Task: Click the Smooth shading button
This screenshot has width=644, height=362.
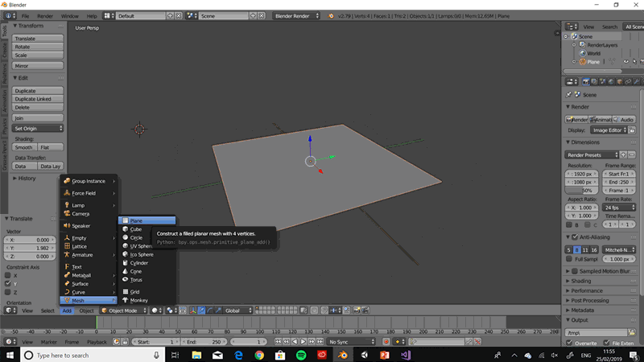Action: 24,147
